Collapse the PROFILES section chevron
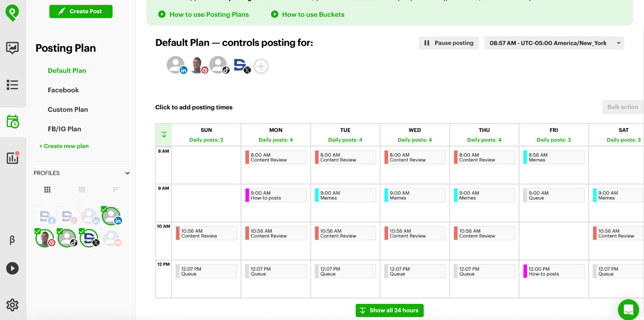This screenshot has height=320, width=644. pos(128,173)
